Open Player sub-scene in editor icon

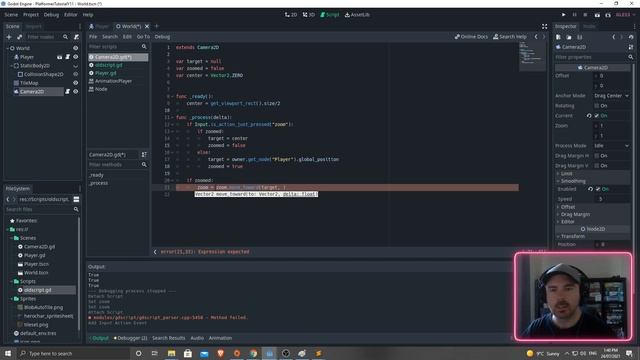click(60, 57)
